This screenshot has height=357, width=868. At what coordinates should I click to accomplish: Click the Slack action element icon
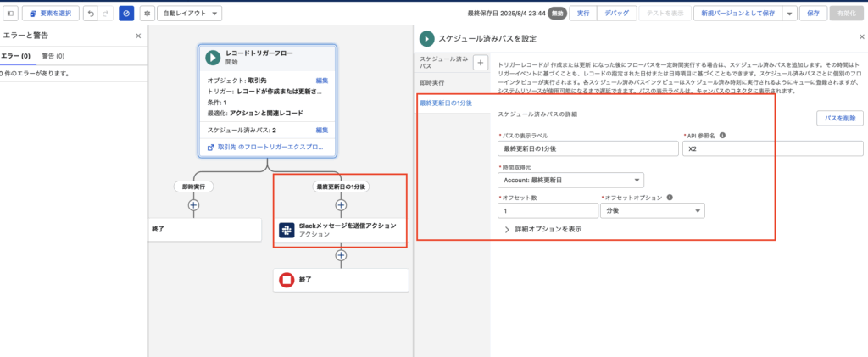[287, 230]
